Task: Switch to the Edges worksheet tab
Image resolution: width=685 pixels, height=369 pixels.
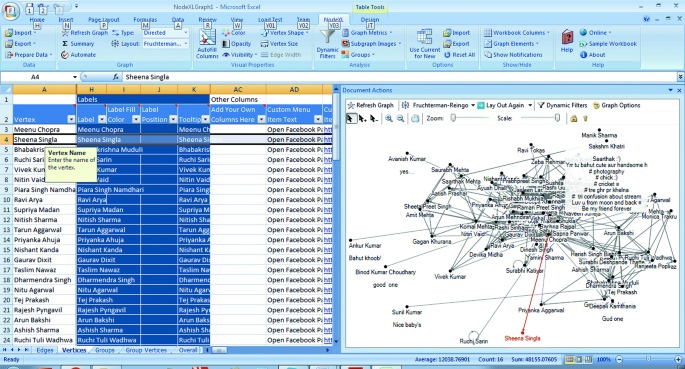Action: tap(45, 350)
